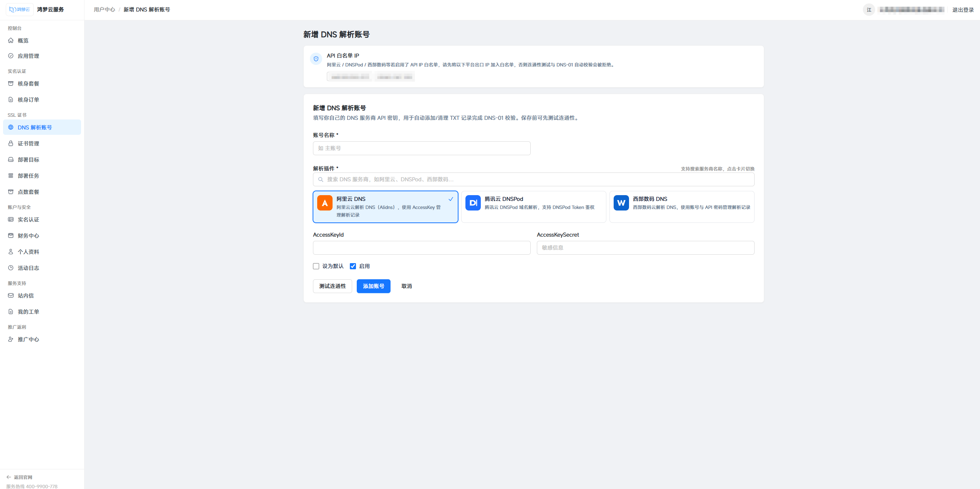This screenshot has width=980, height=489.
Task: Tick the 设为默认 checkbox
Action: pyautogui.click(x=316, y=266)
